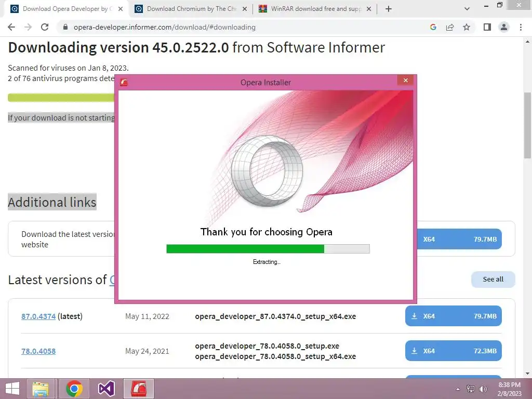Open the 87.0.4374 version link
This screenshot has width=532, height=399.
(38, 316)
